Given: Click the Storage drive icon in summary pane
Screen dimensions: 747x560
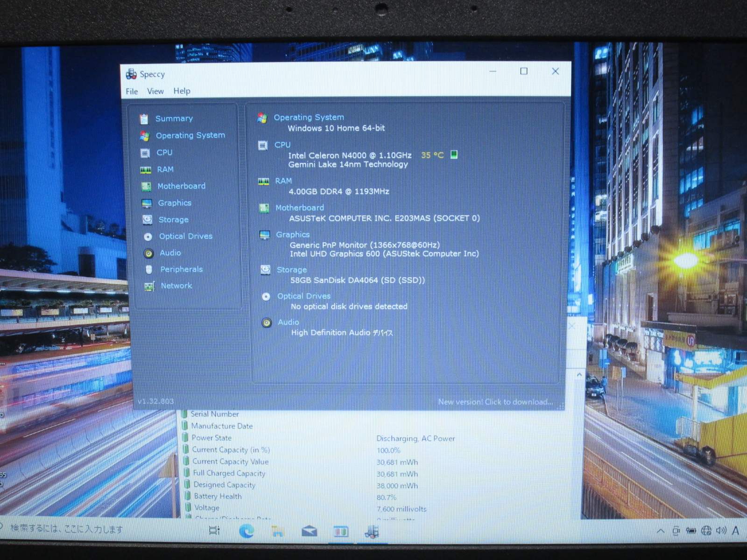Looking at the screenshot, I should (266, 270).
